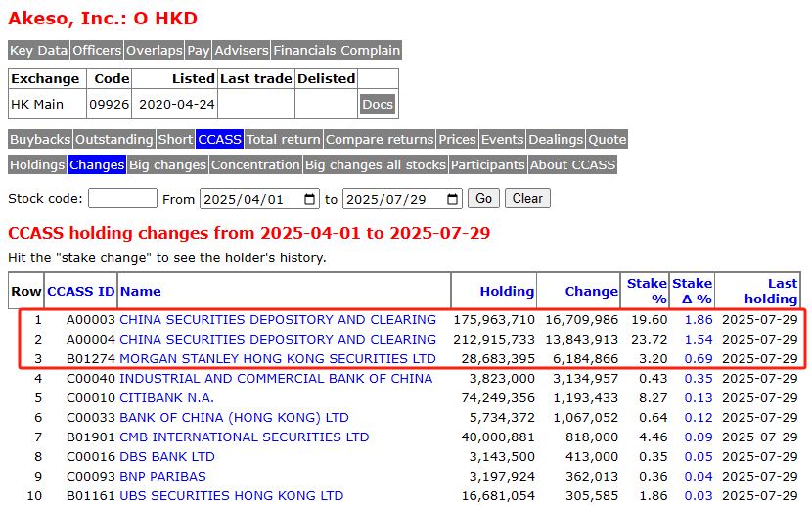Open CITIBANK N.A. holder link
This screenshot has height=506, width=812.
166,397
